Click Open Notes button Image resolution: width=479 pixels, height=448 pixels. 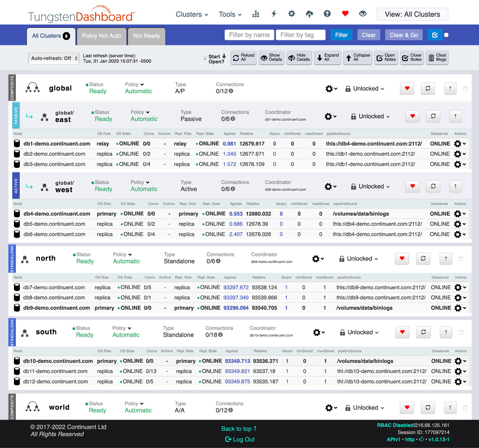pos(386,57)
